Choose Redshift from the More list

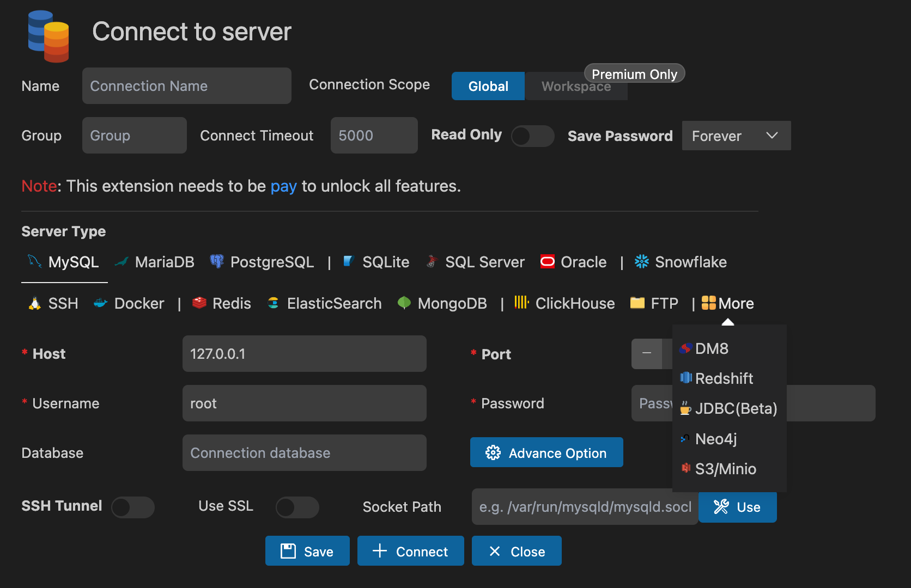coord(729,378)
